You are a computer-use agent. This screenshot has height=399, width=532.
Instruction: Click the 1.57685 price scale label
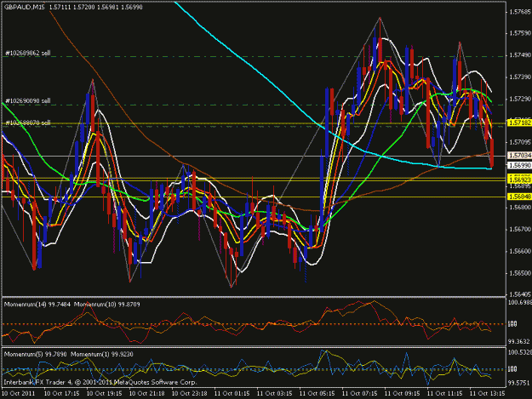click(x=520, y=12)
